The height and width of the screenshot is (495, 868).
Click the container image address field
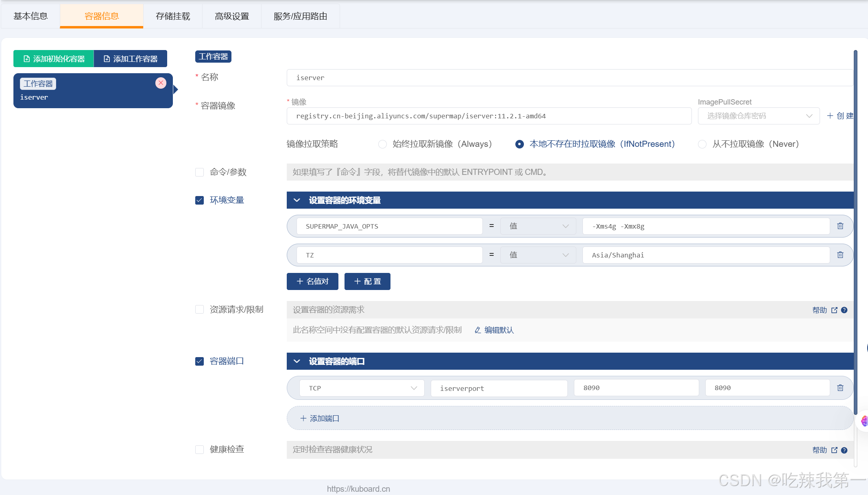pyautogui.click(x=488, y=116)
